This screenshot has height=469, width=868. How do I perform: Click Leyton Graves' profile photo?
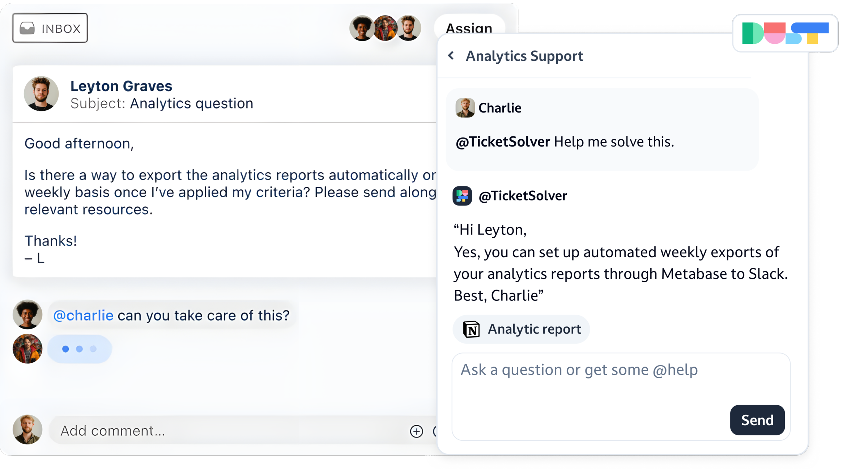41,94
